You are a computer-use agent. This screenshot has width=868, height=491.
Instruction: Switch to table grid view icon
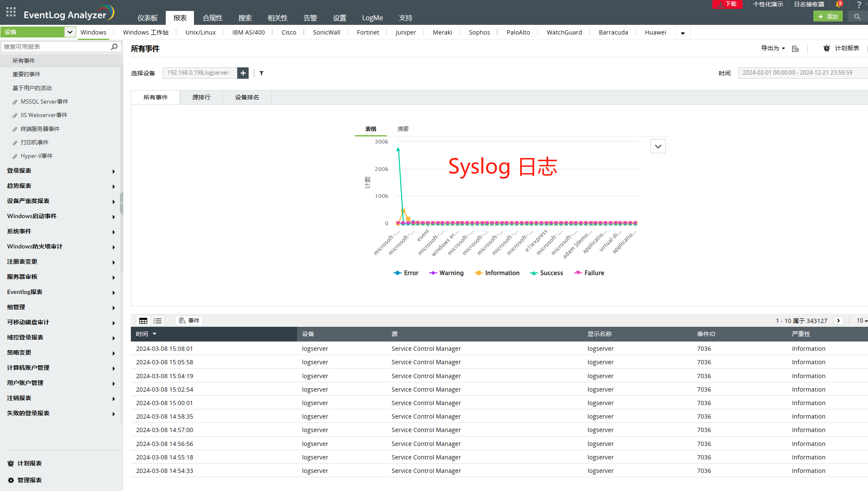pyautogui.click(x=143, y=321)
